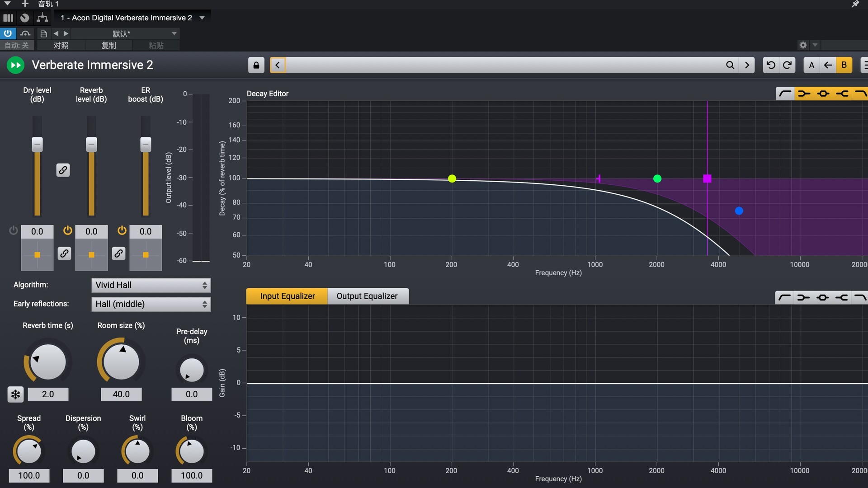Click the host next preset right triangle
The width and height of the screenshot is (868, 488).
click(66, 33)
